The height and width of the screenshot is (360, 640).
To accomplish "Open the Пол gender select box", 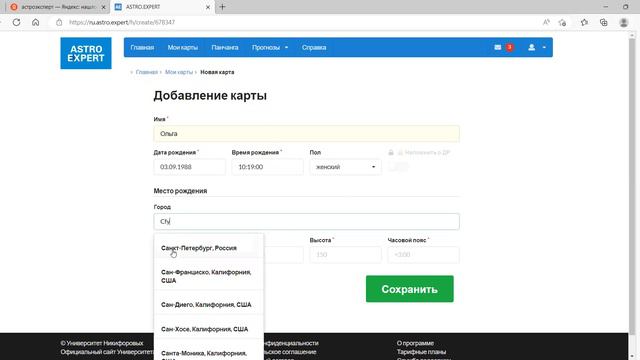I will tap(345, 167).
